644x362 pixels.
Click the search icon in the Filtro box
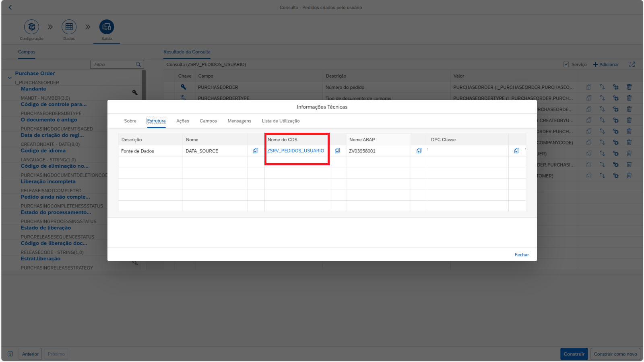(138, 64)
